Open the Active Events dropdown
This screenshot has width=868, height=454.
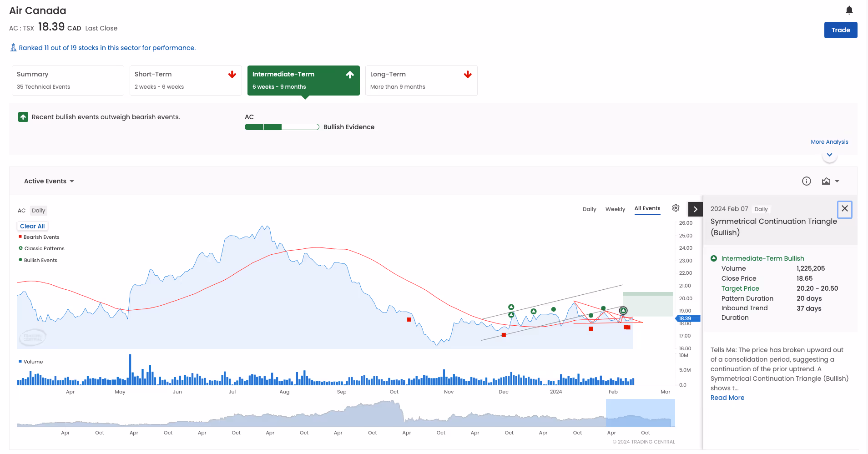[x=49, y=181]
